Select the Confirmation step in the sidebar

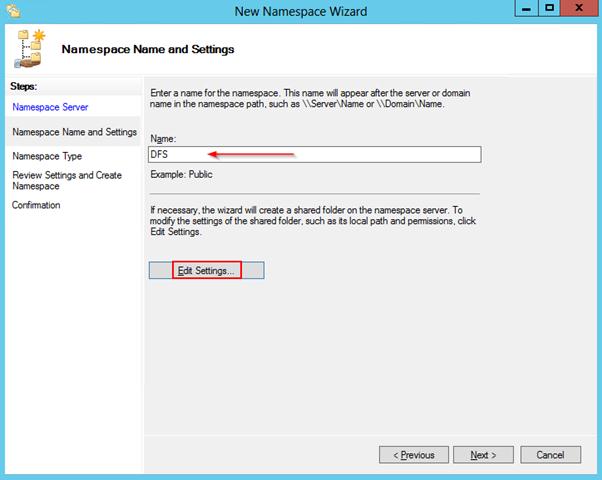[x=36, y=205]
